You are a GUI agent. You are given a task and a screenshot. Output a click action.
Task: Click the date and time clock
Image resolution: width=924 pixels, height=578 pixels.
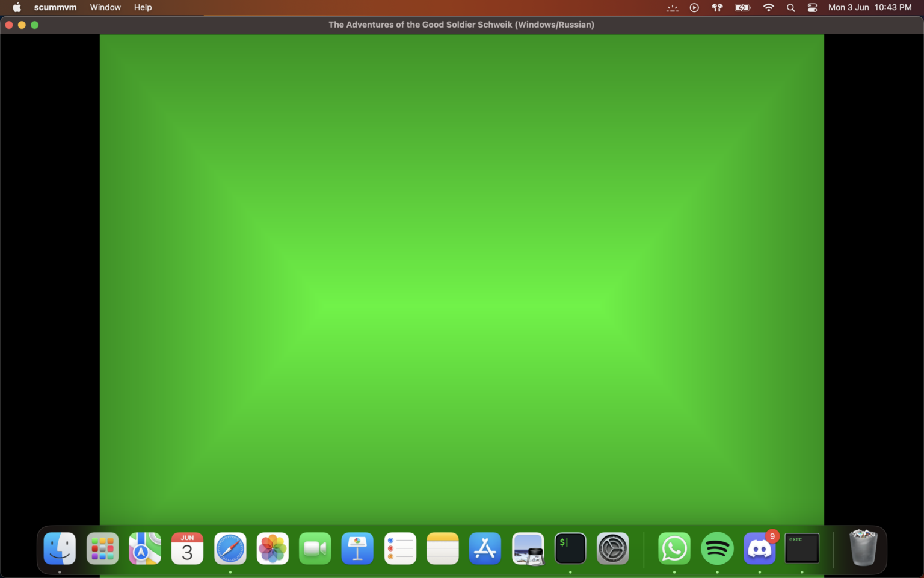tap(869, 7)
